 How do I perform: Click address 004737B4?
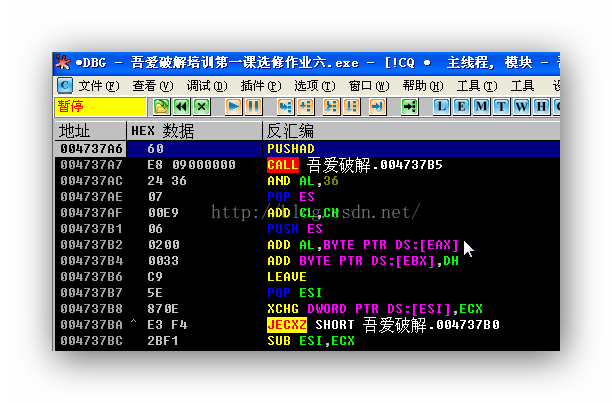(x=91, y=261)
